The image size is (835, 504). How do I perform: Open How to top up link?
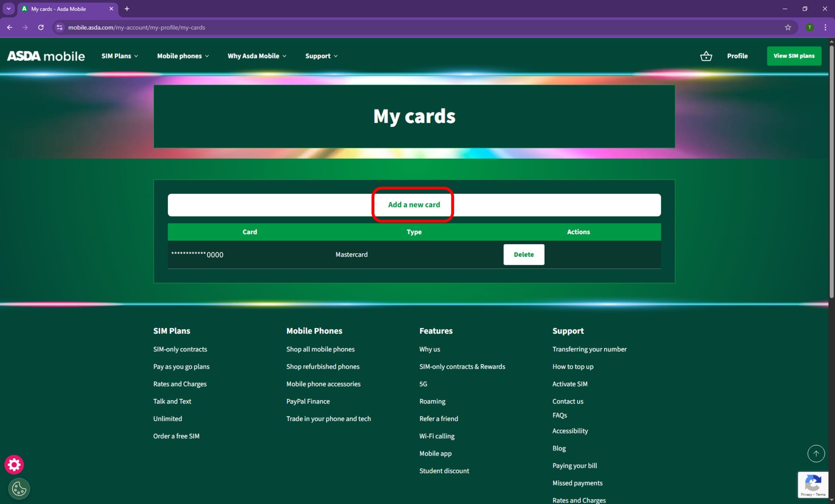click(573, 366)
